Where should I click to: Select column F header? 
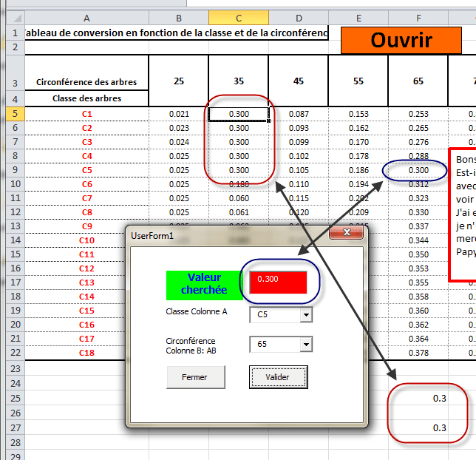tap(418, 18)
